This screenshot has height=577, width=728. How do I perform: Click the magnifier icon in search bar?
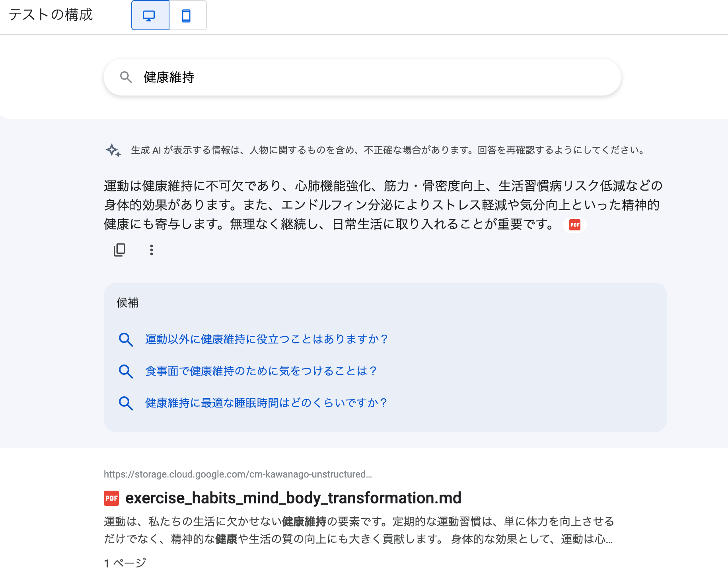pos(126,77)
